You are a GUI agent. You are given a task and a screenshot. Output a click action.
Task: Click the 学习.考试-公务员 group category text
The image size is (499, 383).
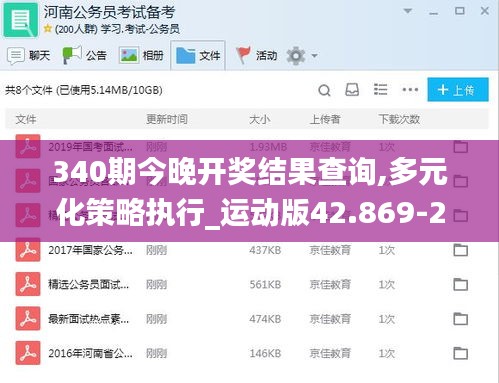(x=140, y=29)
